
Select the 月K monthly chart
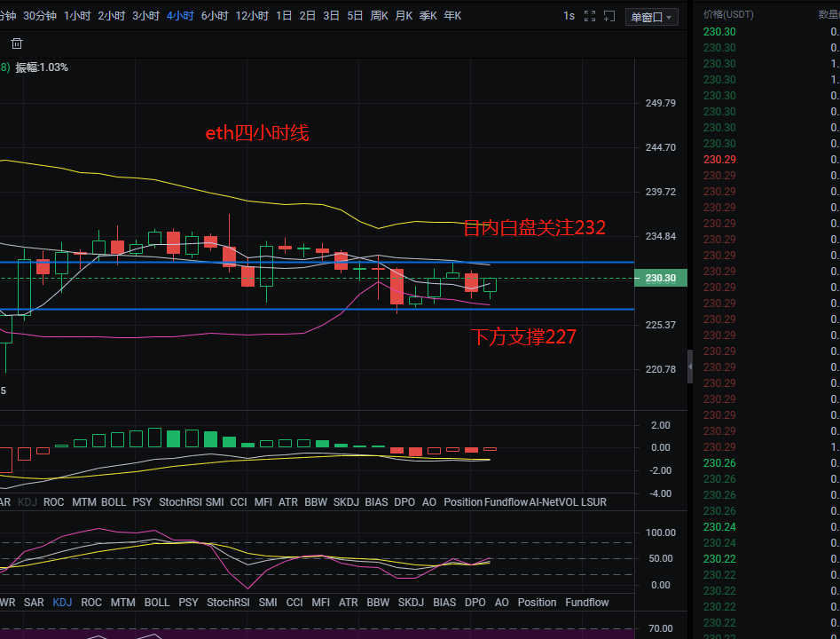point(404,16)
